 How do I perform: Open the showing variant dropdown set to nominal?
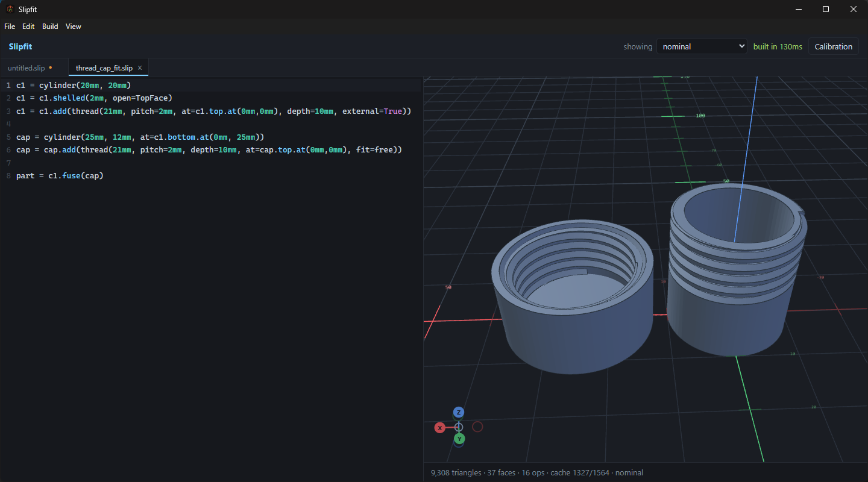pyautogui.click(x=702, y=46)
